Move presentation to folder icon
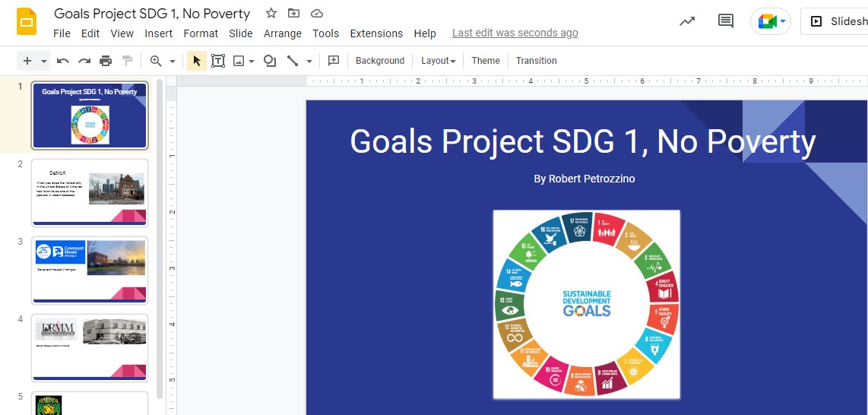 [x=294, y=13]
